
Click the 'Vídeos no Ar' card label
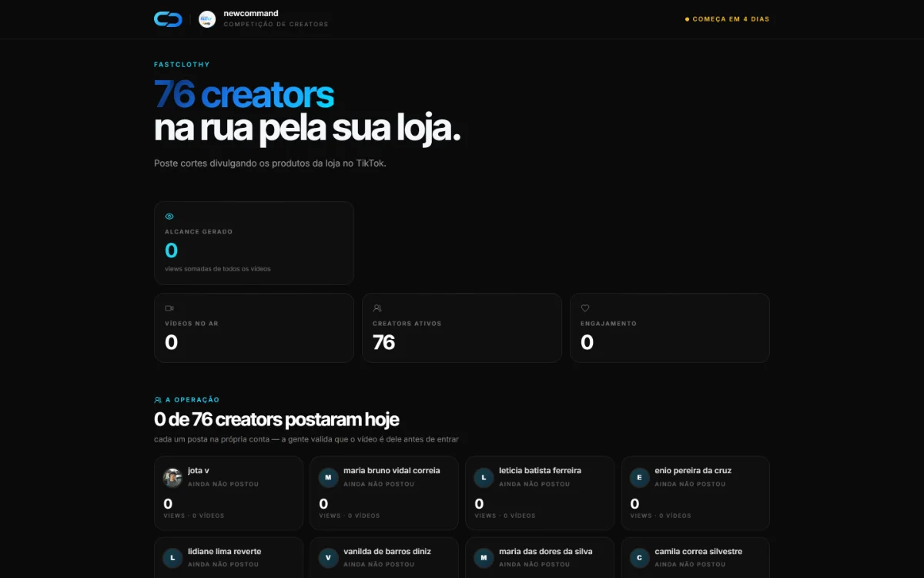192,324
